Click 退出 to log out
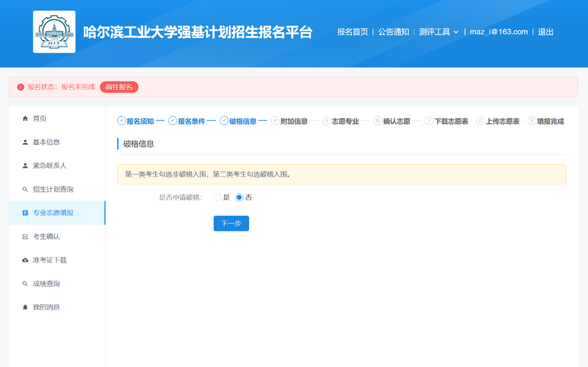Image resolution: width=588 pixels, height=367 pixels. [x=545, y=32]
